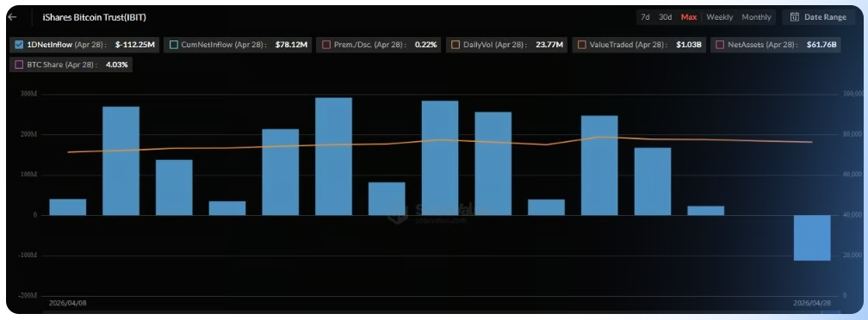Screen dimensions: 868x320
Task: Enable the BTC Share checkbox
Action: pyautogui.click(x=19, y=65)
